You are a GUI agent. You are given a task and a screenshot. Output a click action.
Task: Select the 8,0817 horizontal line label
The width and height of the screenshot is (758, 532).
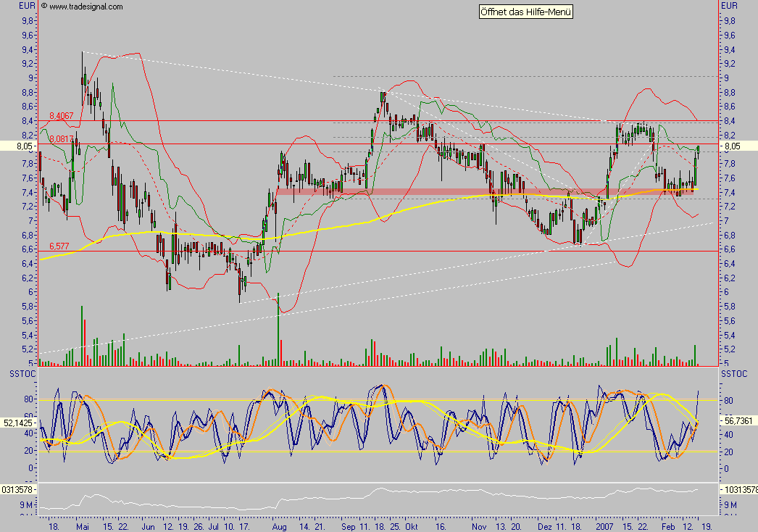click(62, 138)
